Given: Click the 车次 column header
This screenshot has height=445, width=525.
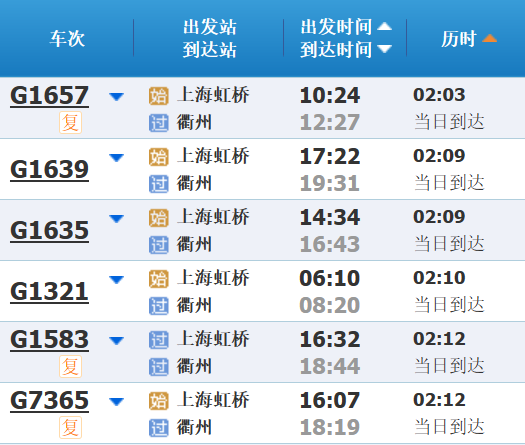Looking at the screenshot, I should point(67,39).
